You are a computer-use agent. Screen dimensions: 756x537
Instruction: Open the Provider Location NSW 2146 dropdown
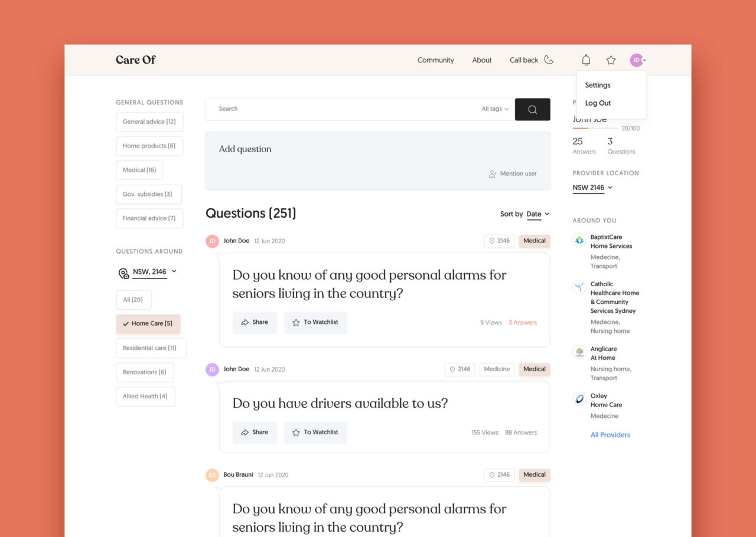click(592, 188)
